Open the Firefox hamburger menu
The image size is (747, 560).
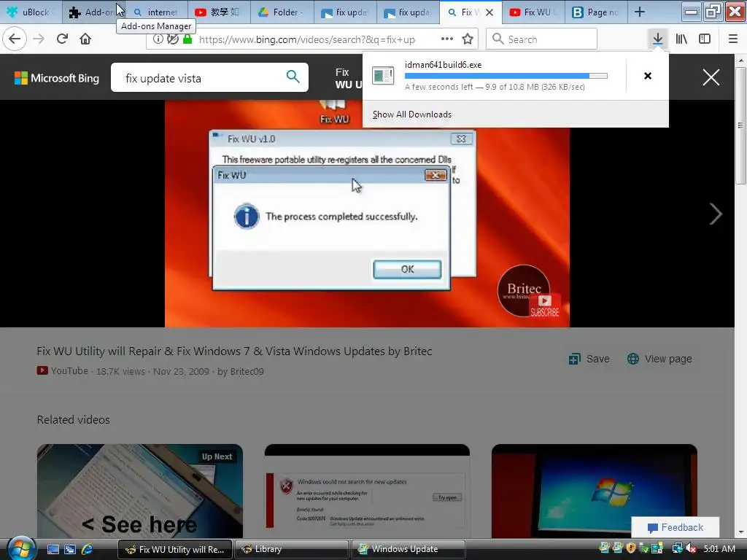pyautogui.click(x=732, y=39)
